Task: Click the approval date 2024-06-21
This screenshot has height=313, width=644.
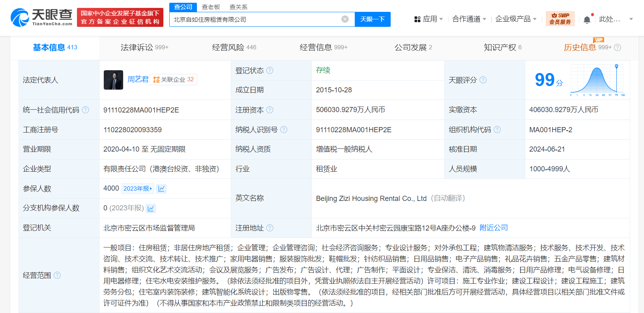Action: click(x=547, y=149)
